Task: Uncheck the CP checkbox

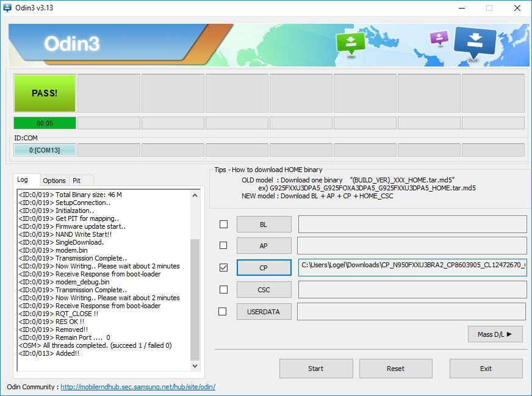Action: point(223,268)
